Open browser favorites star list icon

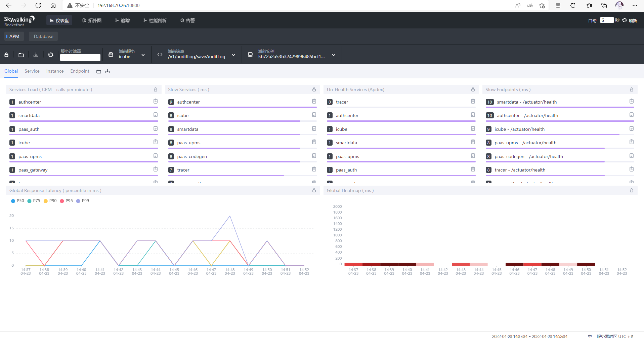coord(589,5)
